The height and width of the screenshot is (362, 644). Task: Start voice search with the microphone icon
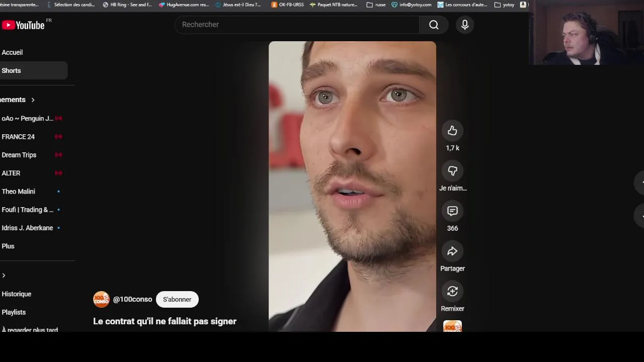tap(465, 25)
